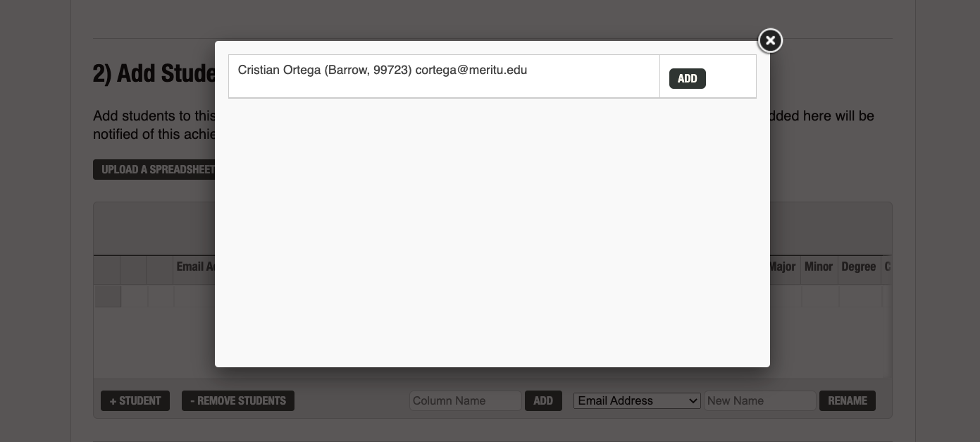Select the Major column header

coord(783,266)
